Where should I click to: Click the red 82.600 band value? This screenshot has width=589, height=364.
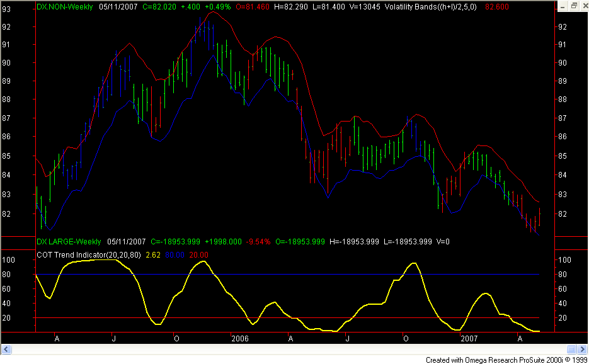[x=496, y=7]
